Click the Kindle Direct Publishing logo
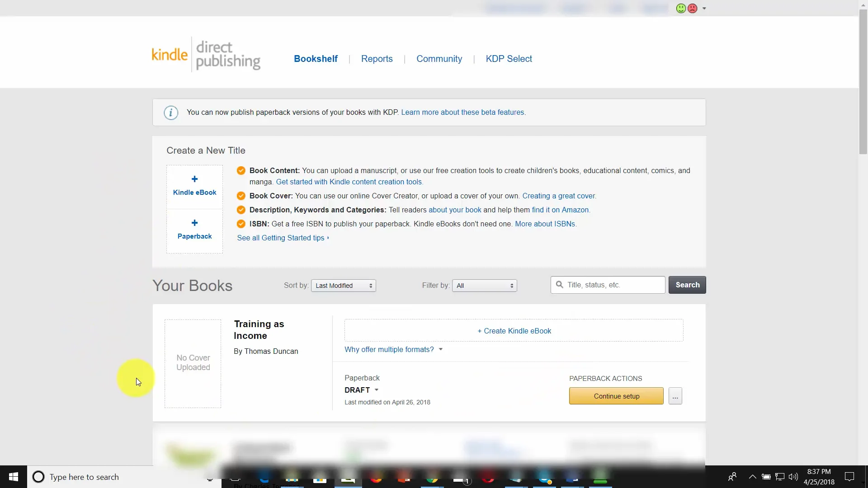868x488 pixels. pos(206,55)
